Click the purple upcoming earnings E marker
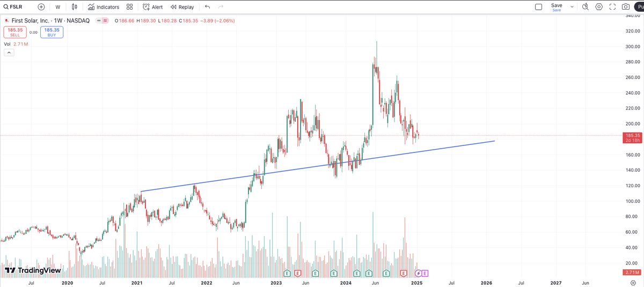The height and width of the screenshot is (287, 644). click(x=425, y=273)
